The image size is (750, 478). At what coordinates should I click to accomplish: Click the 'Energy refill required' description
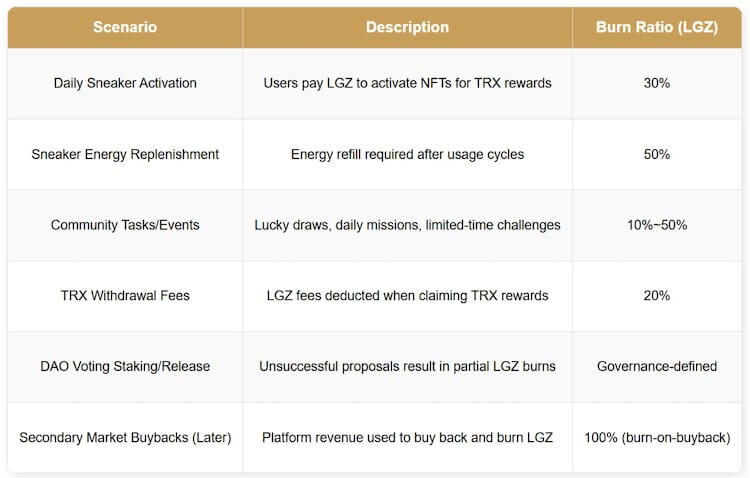point(407,154)
